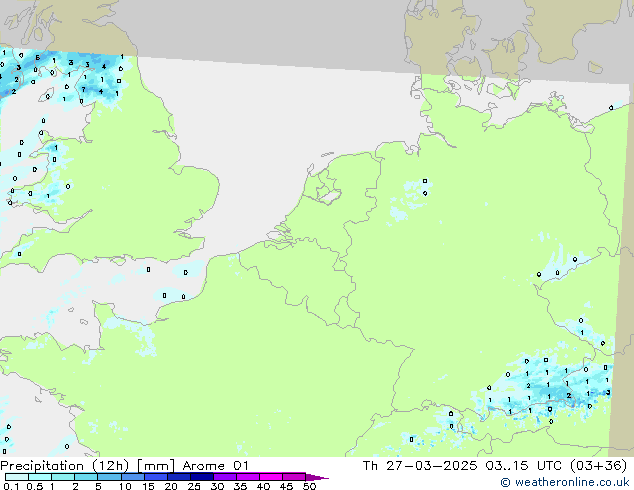Choose the 40–45 mm magenta legend band
This screenshot has width=634, height=490.
click(271, 477)
